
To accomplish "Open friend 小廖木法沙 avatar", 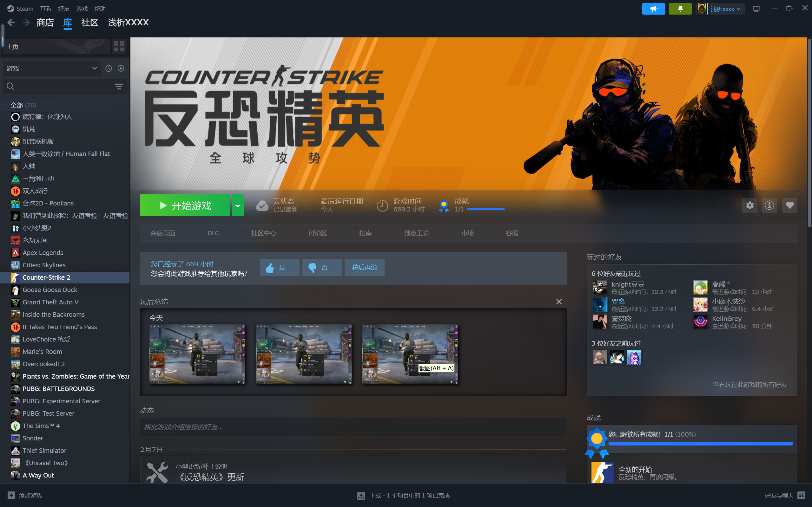I will [700, 305].
